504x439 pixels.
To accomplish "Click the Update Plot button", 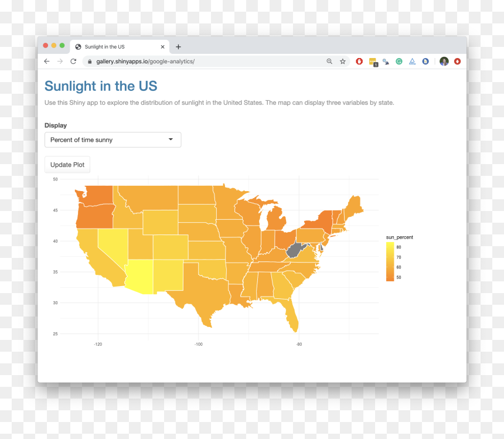I will [67, 165].
